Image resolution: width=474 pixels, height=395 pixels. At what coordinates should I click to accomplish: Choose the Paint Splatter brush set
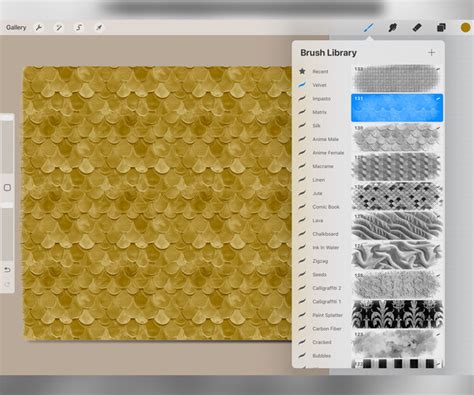(x=327, y=315)
